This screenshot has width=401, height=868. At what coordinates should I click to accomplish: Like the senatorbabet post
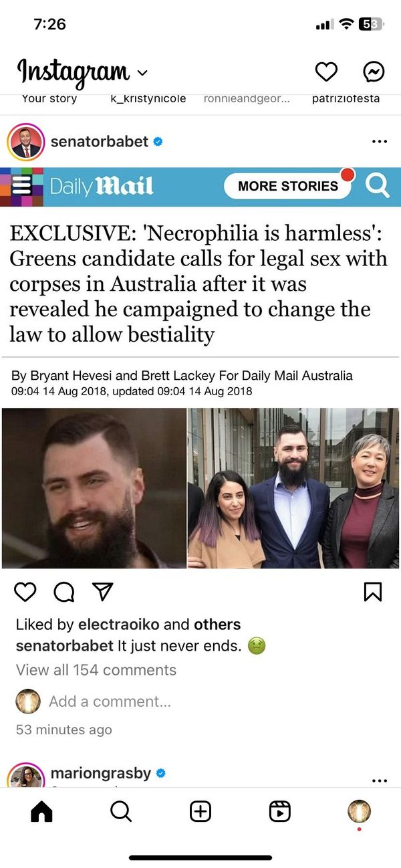click(x=25, y=592)
